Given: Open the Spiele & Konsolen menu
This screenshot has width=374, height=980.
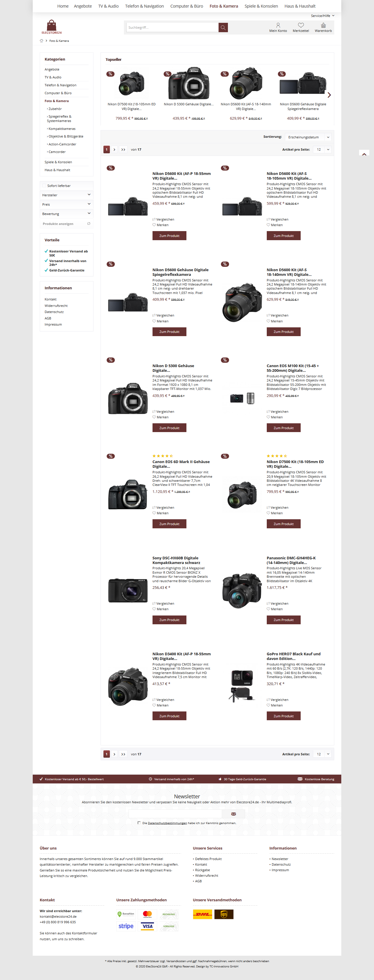Looking at the screenshot, I should (261, 6).
